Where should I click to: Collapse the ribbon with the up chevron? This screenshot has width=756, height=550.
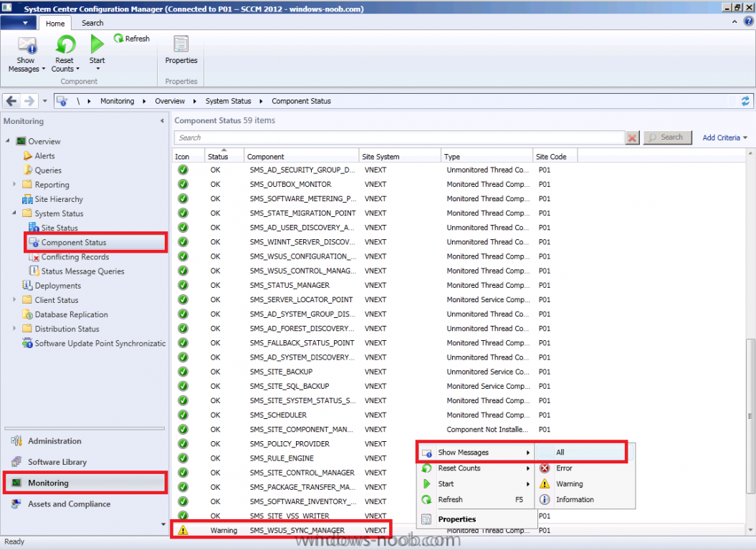735,21
